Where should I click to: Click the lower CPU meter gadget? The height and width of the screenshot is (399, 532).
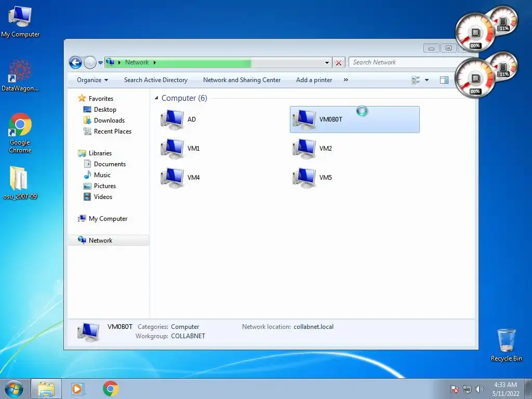[475, 78]
